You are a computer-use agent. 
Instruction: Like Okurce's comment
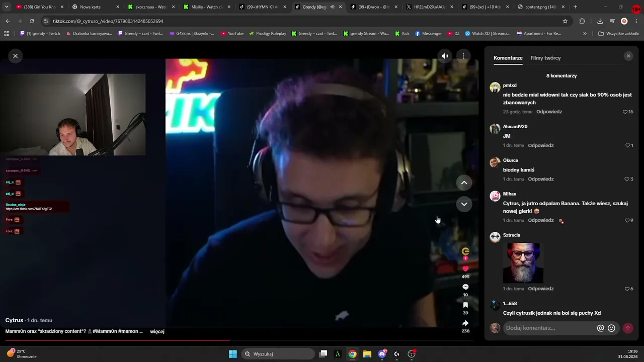tap(626, 179)
